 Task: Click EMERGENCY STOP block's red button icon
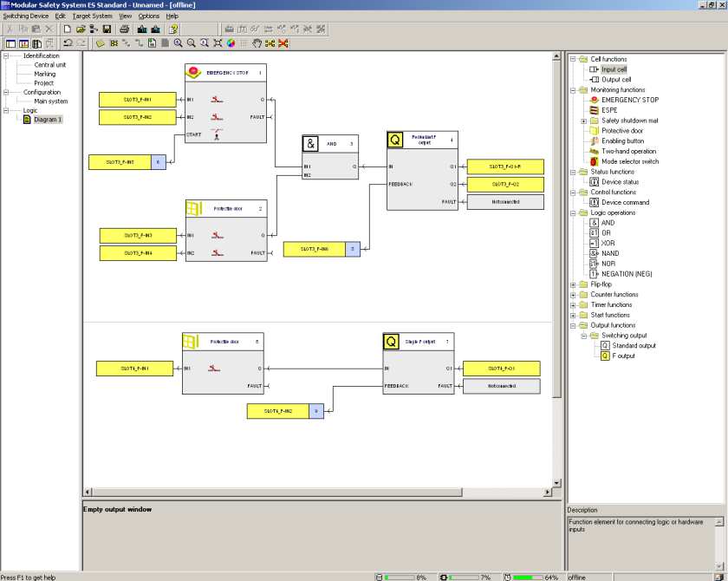(x=193, y=73)
